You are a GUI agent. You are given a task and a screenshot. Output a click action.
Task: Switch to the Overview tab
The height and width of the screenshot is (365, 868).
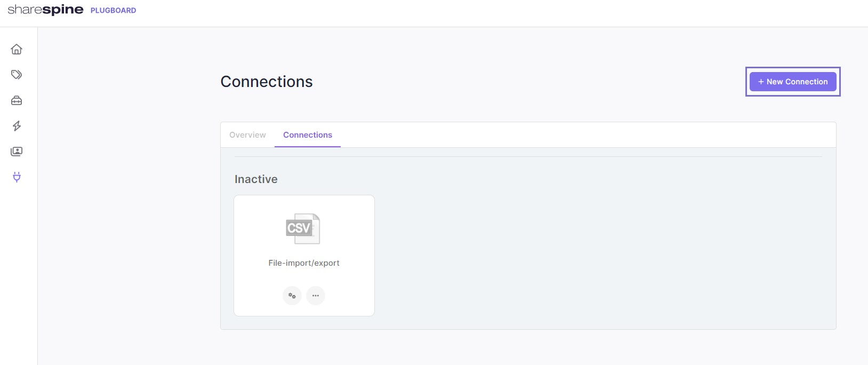247,135
